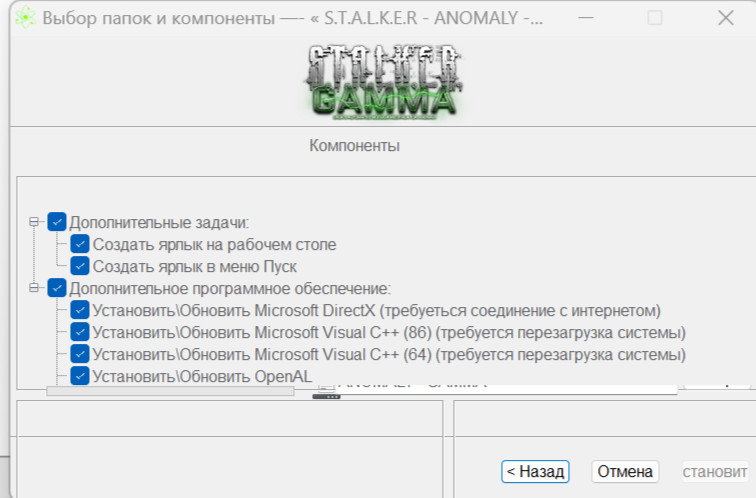The image size is (756, 498).
Task: Uncheck the Microsoft Visual C++ (64) option
Action: point(80,354)
